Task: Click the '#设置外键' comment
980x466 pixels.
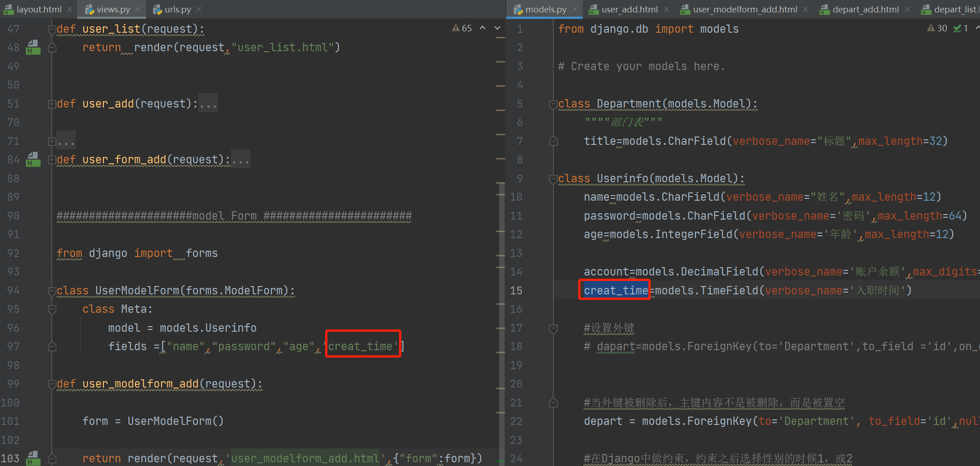Action: 609,328
